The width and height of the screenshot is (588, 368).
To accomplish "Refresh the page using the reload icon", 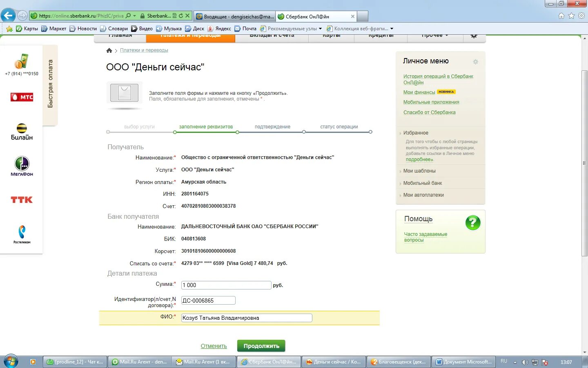I will click(x=181, y=16).
